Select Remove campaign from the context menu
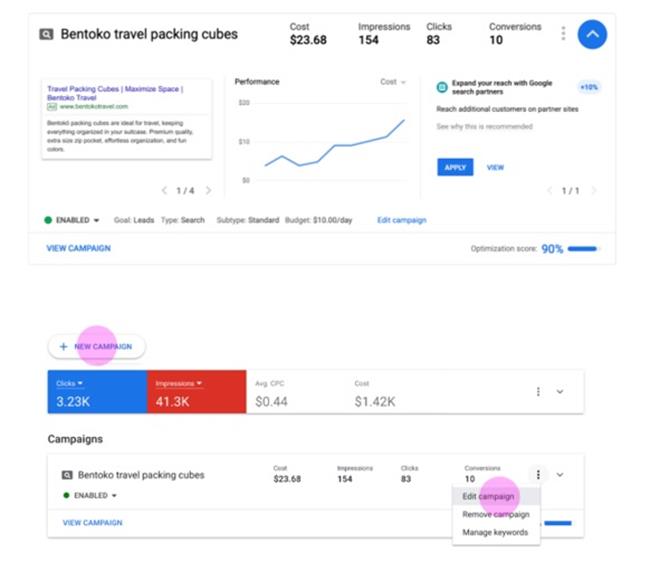The image size is (650, 581). (496, 514)
